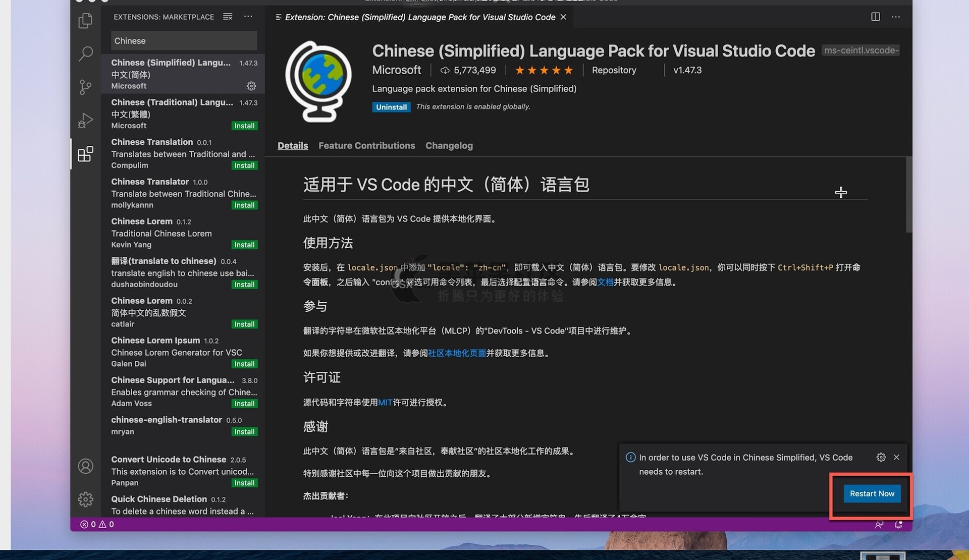The image size is (969, 560).
Task: Select Quick Chinese Deletion list item
Action: (184, 505)
